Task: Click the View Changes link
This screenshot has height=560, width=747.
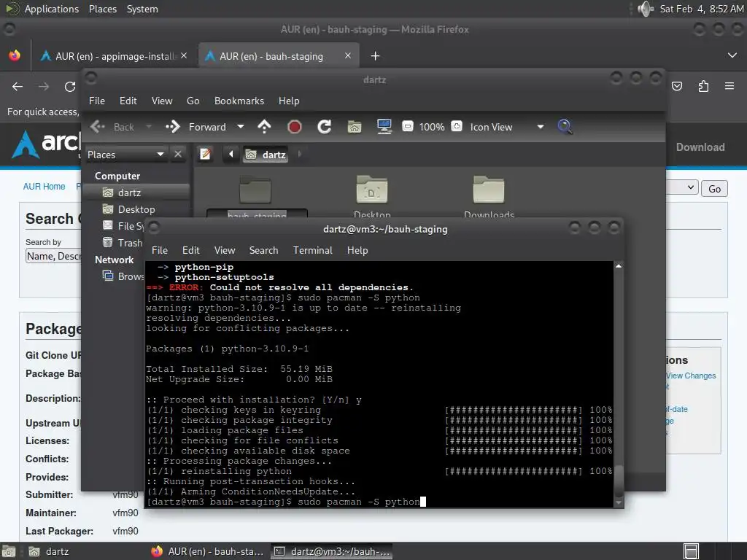Action: click(x=691, y=376)
